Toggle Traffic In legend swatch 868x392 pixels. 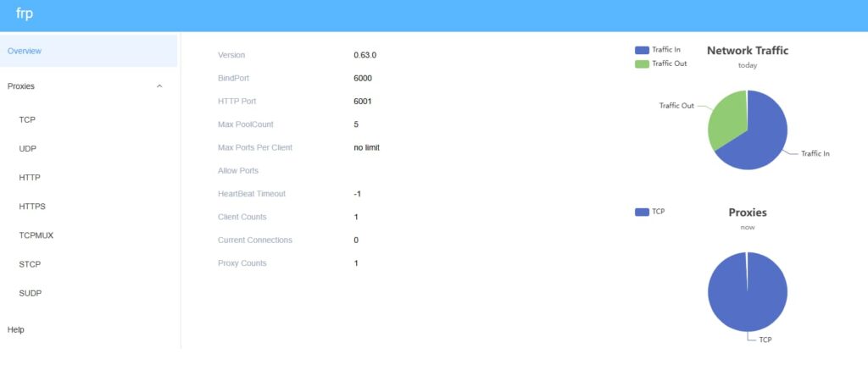(x=642, y=50)
